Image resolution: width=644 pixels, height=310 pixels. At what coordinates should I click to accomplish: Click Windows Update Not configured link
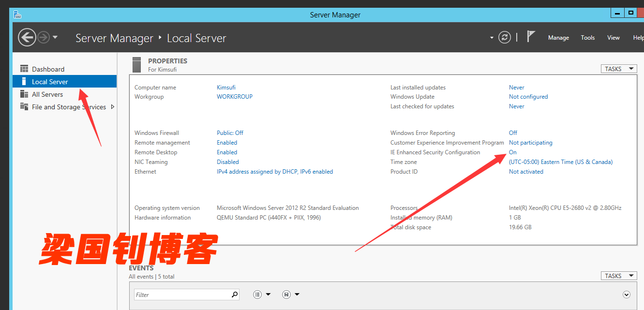point(528,97)
